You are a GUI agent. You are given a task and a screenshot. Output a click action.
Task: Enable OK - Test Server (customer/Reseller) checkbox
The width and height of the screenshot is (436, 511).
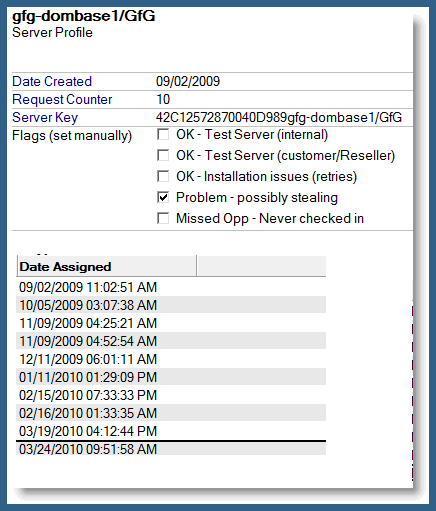click(x=163, y=155)
